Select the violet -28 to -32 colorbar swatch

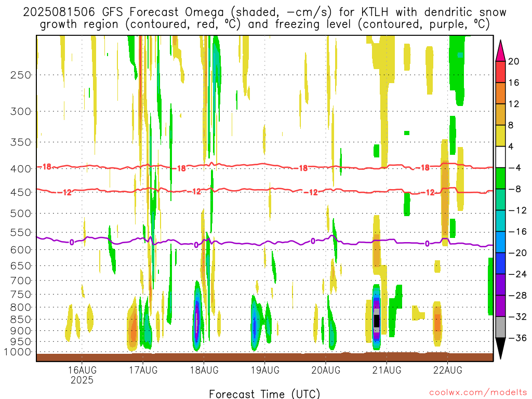(500, 306)
